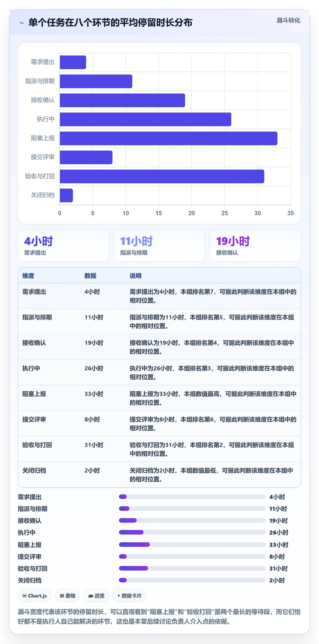
Task: Click the description mentioning 本组数值最低
Action: 211,475
